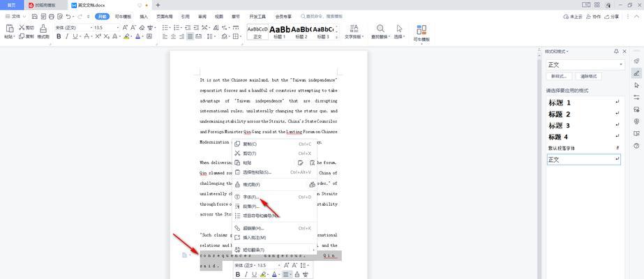Clear formatting with the eraser icon
The image size is (644, 279).
pyautogui.click(x=142, y=27)
